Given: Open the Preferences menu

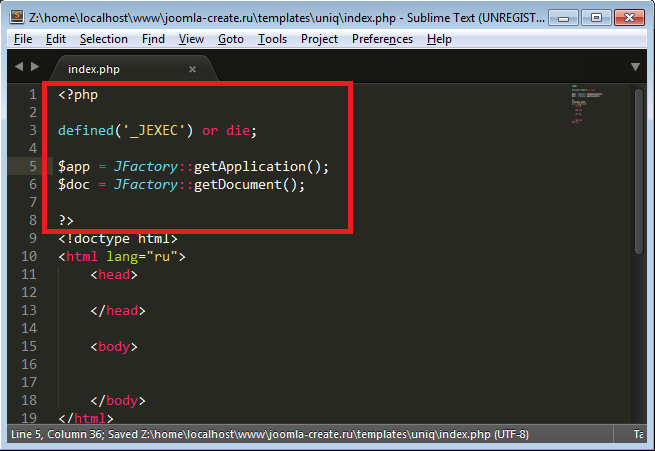Looking at the screenshot, I should click(x=382, y=39).
